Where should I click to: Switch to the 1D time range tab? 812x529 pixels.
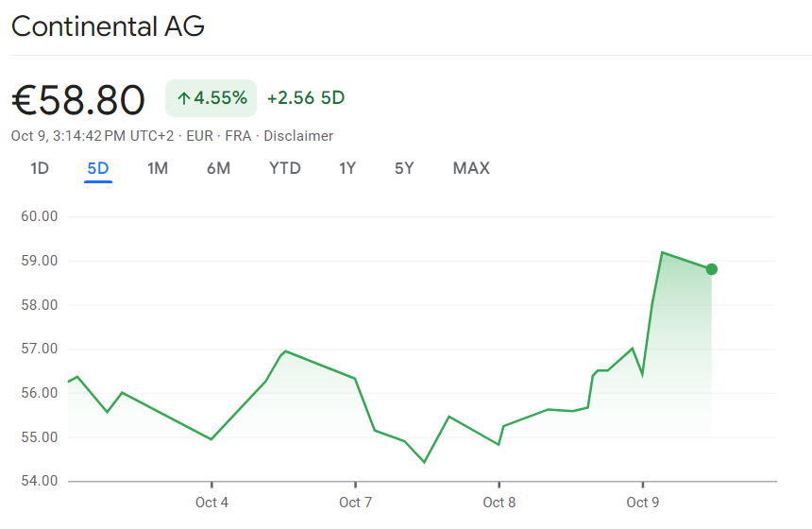point(40,168)
